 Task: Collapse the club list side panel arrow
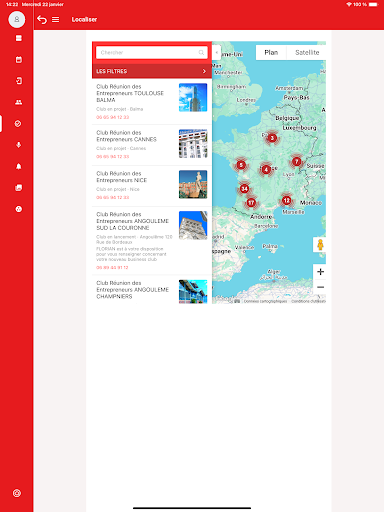(x=216, y=53)
